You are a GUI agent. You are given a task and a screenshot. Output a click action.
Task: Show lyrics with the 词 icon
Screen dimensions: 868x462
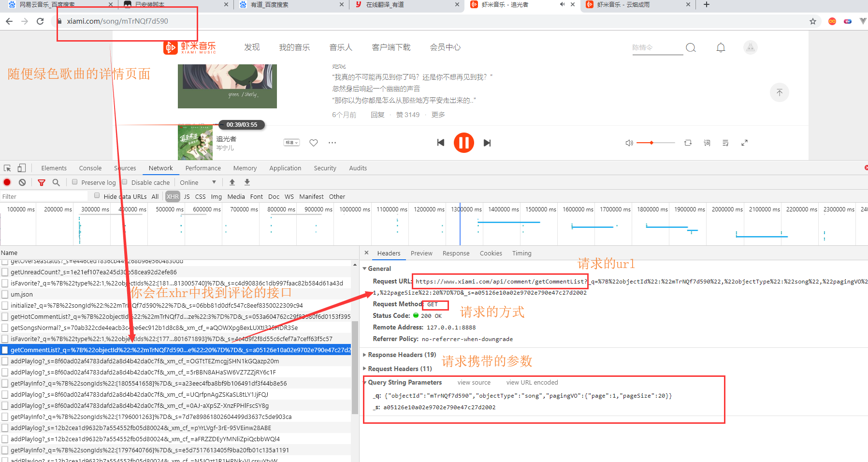point(707,143)
